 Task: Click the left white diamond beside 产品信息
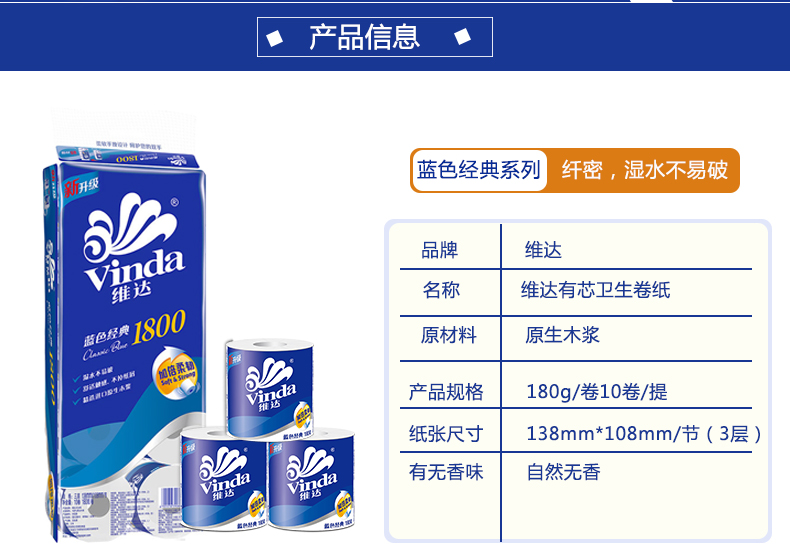[275, 38]
